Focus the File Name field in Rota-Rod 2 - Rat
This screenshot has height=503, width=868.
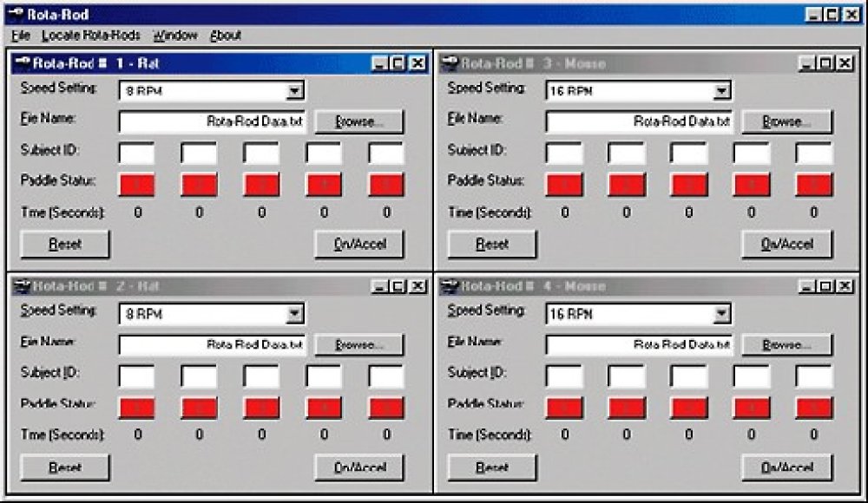tap(212, 344)
